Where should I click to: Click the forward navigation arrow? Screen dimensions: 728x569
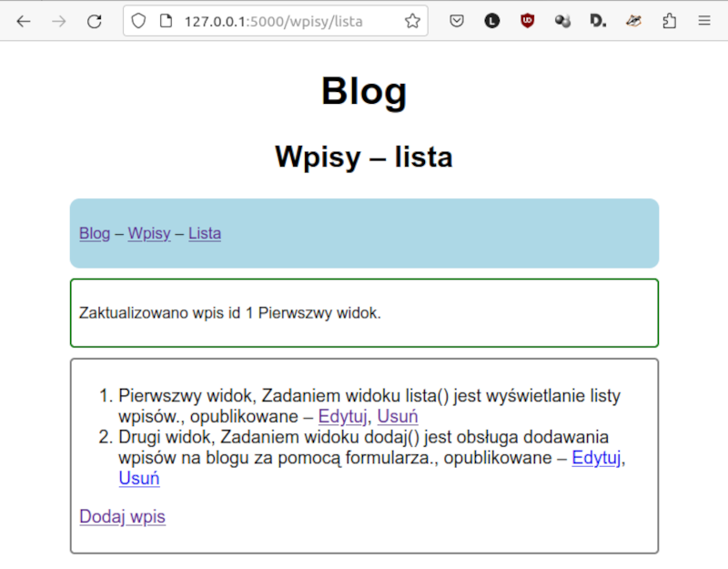57,20
